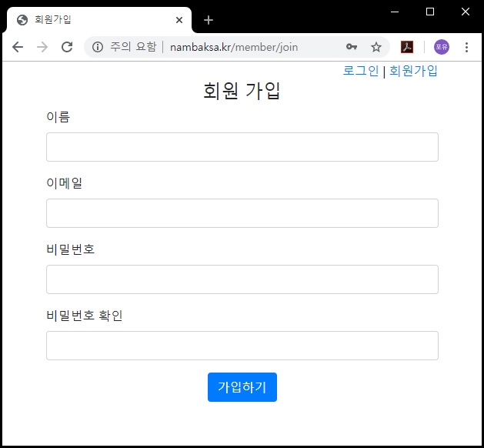Open the Adobe Acrobat extension icon
484x448 pixels.
pos(407,47)
